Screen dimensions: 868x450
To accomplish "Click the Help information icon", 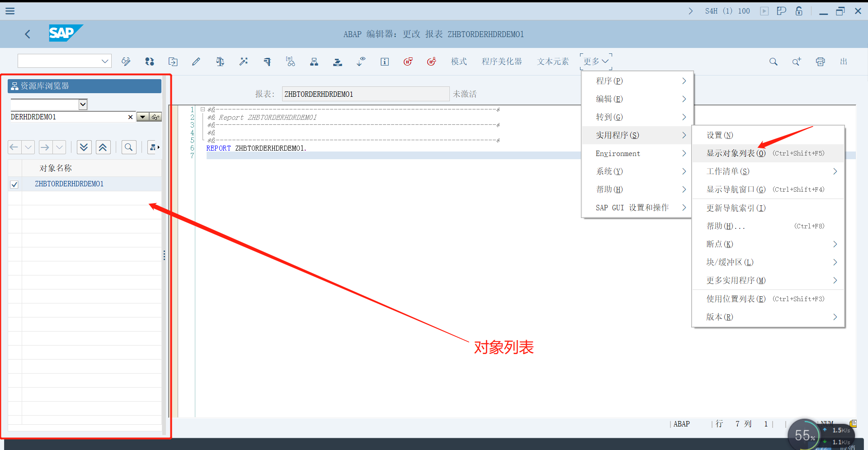I will pos(385,62).
